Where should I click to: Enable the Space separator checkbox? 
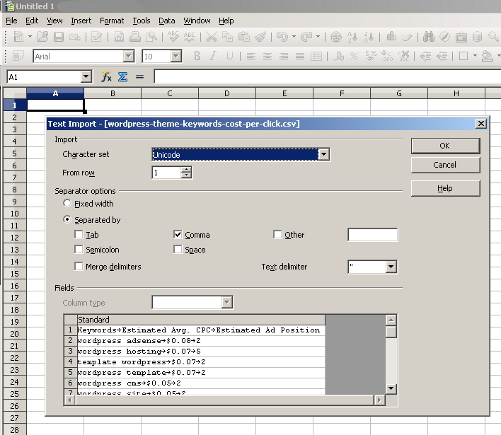point(178,249)
